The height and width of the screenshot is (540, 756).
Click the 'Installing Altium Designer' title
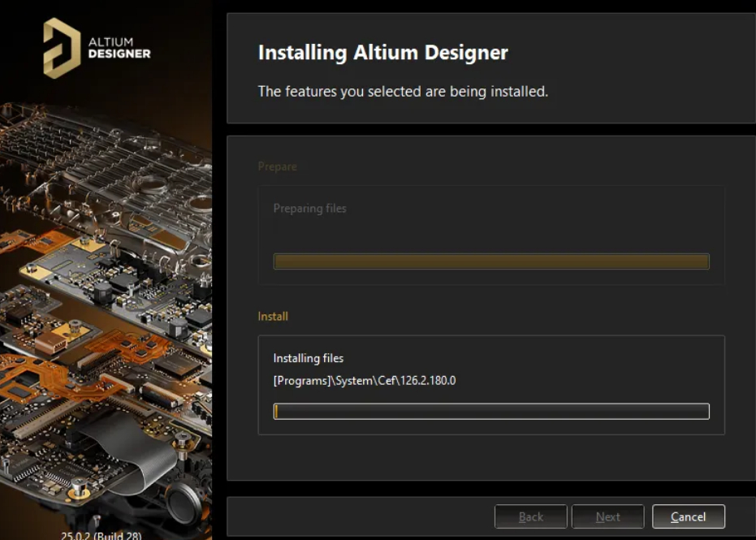click(x=382, y=53)
